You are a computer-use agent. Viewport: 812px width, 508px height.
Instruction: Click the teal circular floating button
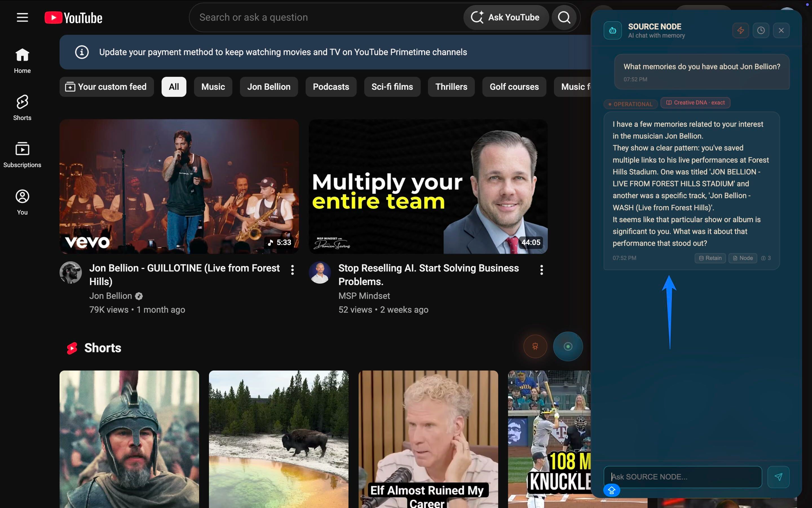coord(568,346)
